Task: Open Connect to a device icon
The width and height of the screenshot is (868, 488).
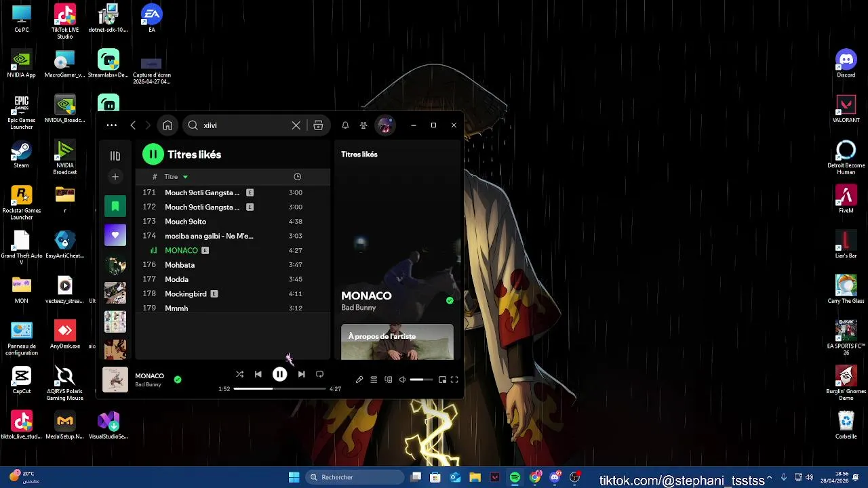Action: pyautogui.click(x=389, y=380)
